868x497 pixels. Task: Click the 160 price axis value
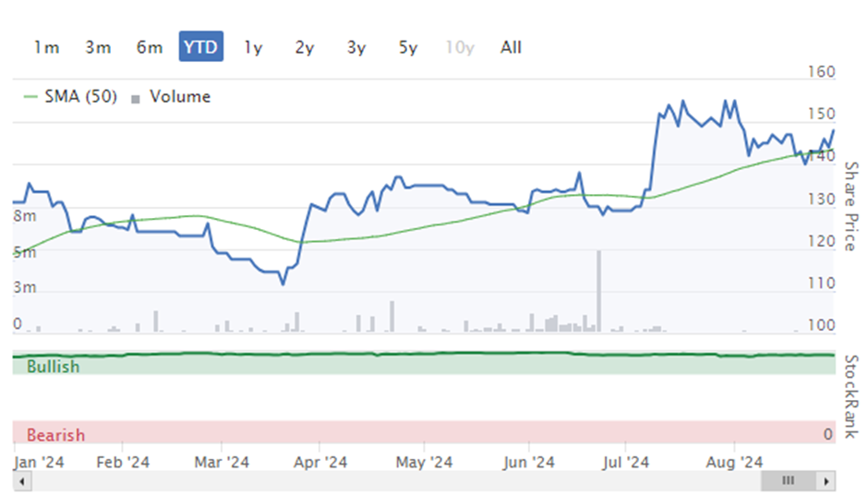pos(821,72)
